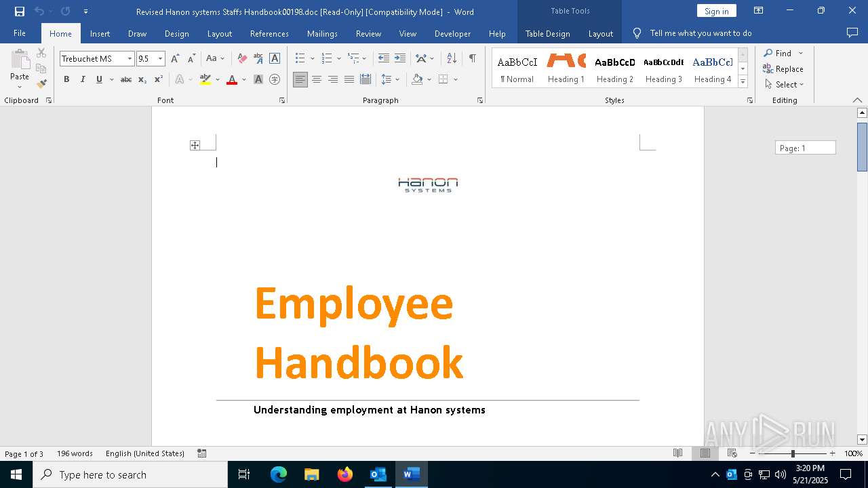868x488 pixels.
Task: Launch Microsoft Edge from taskbar
Action: [x=279, y=474]
